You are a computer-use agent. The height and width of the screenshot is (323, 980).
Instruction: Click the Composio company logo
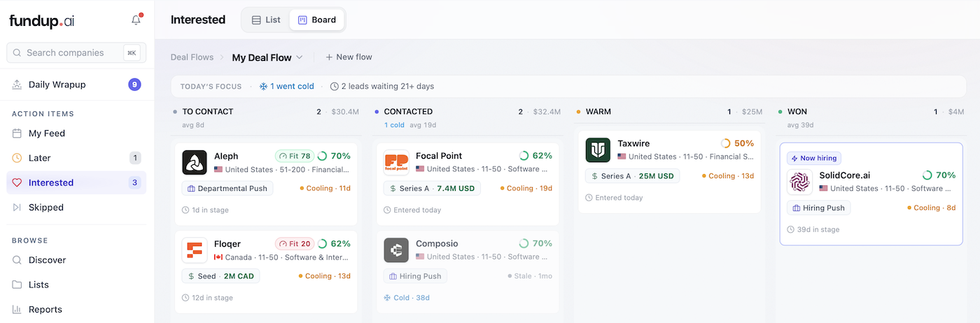tap(396, 250)
